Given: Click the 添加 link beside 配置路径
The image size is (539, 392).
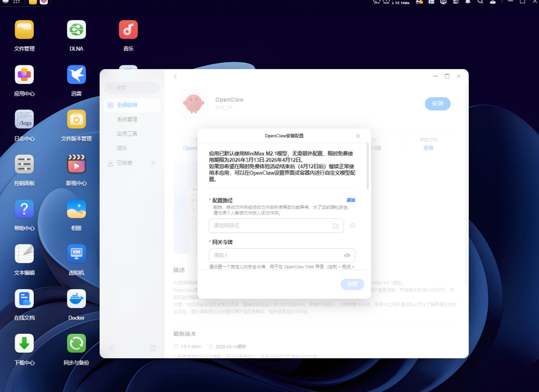Looking at the screenshot, I should [x=351, y=200].
